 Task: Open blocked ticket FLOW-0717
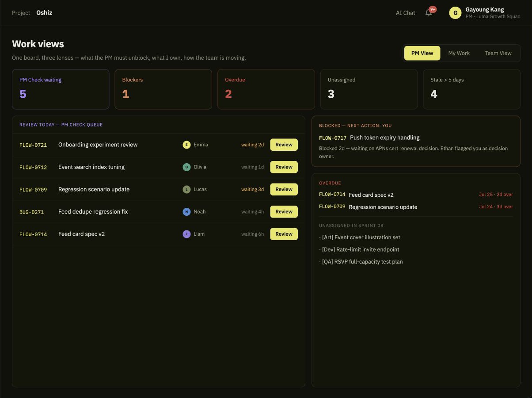[x=333, y=138]
